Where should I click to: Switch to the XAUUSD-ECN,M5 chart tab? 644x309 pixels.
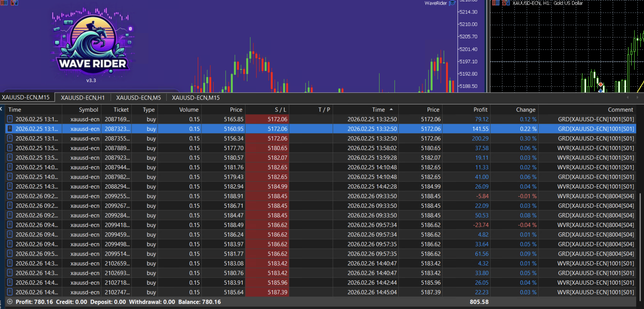click(138, 98)
